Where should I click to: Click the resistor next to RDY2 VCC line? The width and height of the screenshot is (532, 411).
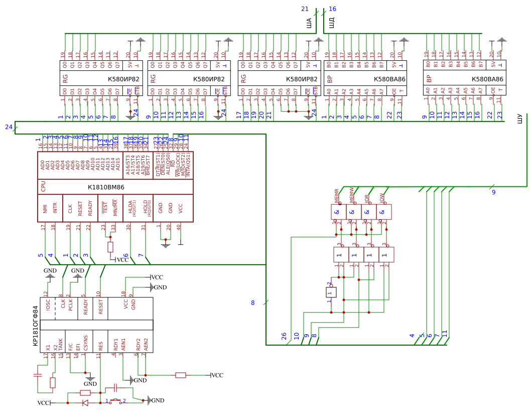coord(181,375)
